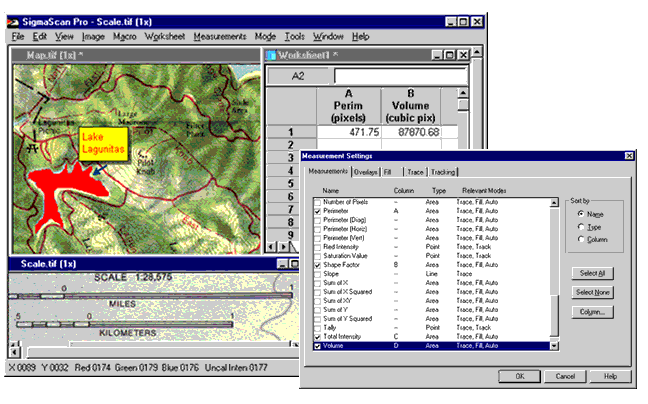
Task: Uncheck the Shape Factor measurement
Action: click(317, 266)
